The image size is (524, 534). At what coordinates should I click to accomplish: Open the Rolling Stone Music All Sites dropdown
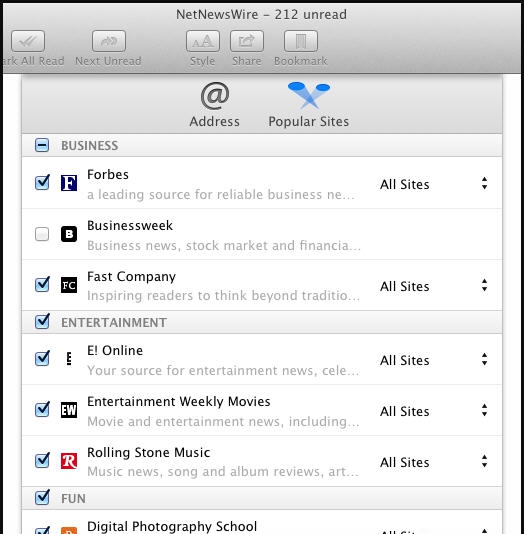(x=434, y=462)
